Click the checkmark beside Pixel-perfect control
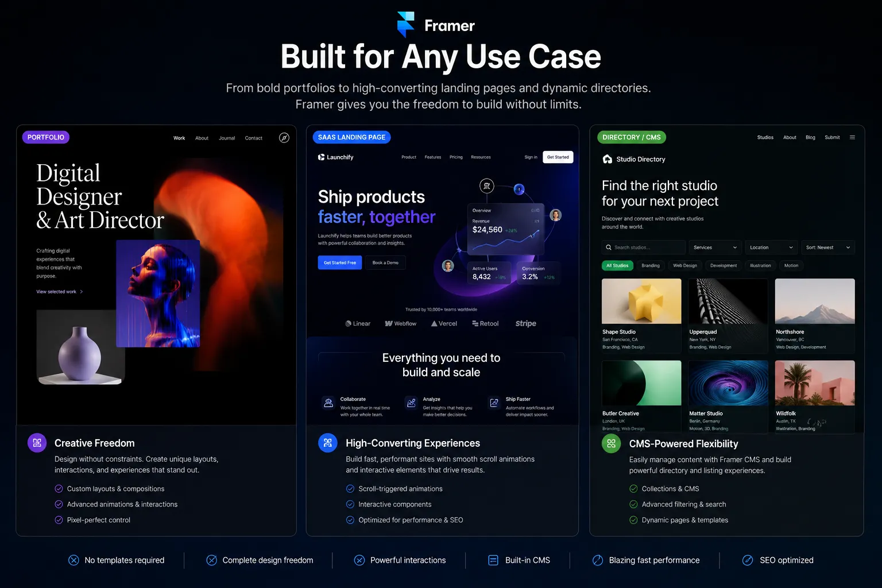 coord(59,520)
